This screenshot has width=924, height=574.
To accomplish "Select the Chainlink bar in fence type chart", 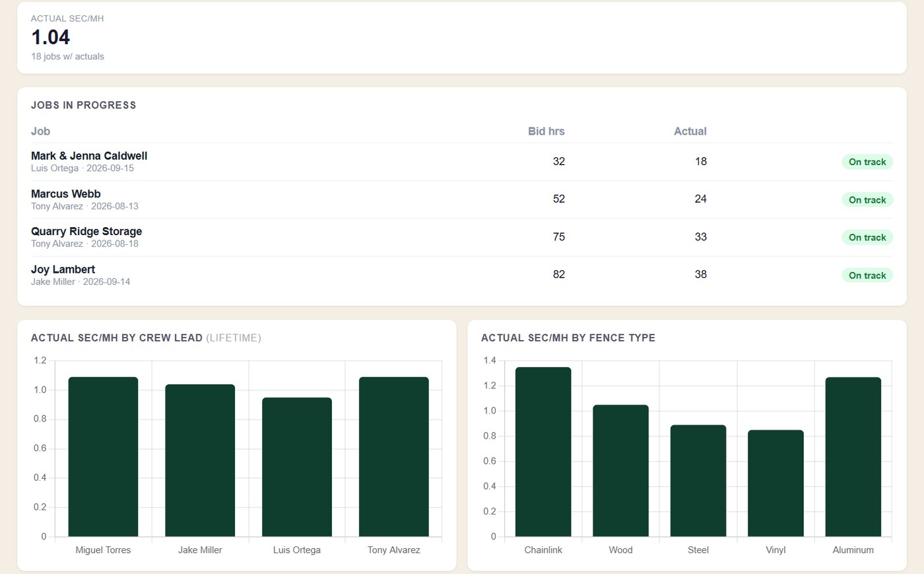I will [x=543, y=452].
